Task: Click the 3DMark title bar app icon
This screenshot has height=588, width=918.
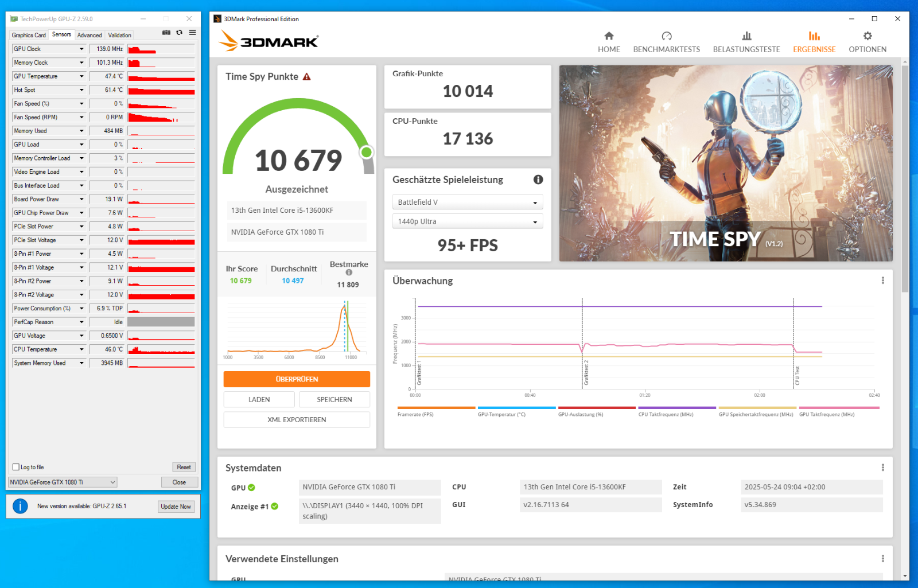Action: tap(217, 19)
